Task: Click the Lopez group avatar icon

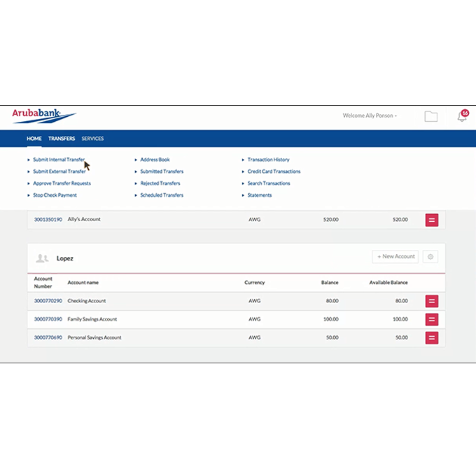Action: point(43,258)
